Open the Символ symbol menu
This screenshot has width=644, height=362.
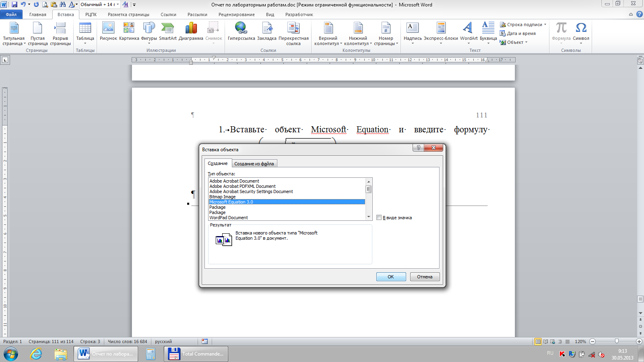pos(581,33)
